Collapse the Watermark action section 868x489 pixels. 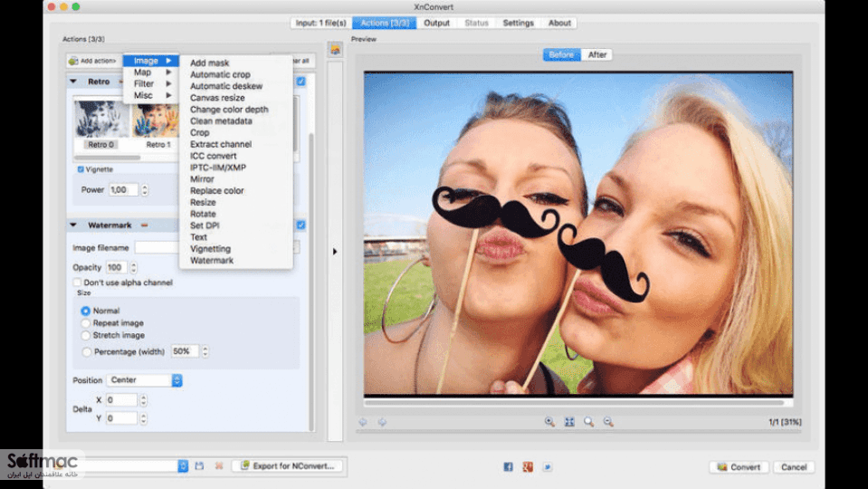point(73,225)
